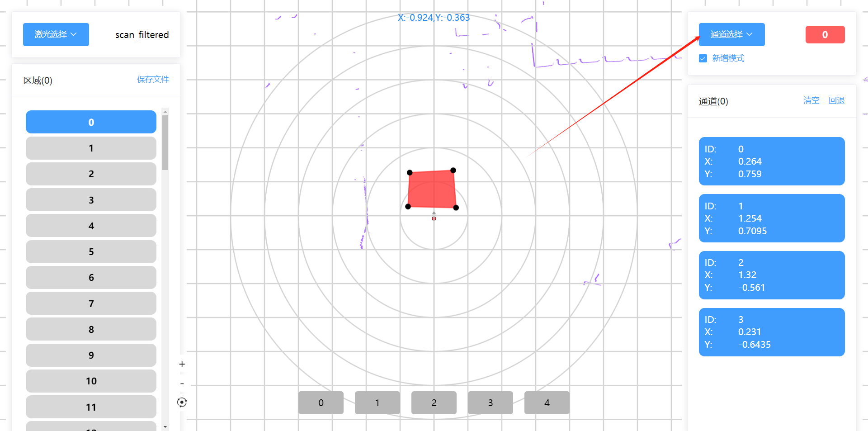The image size is (868, 431).
Task: Select region 1 in the list
Action: coord(91,148)
